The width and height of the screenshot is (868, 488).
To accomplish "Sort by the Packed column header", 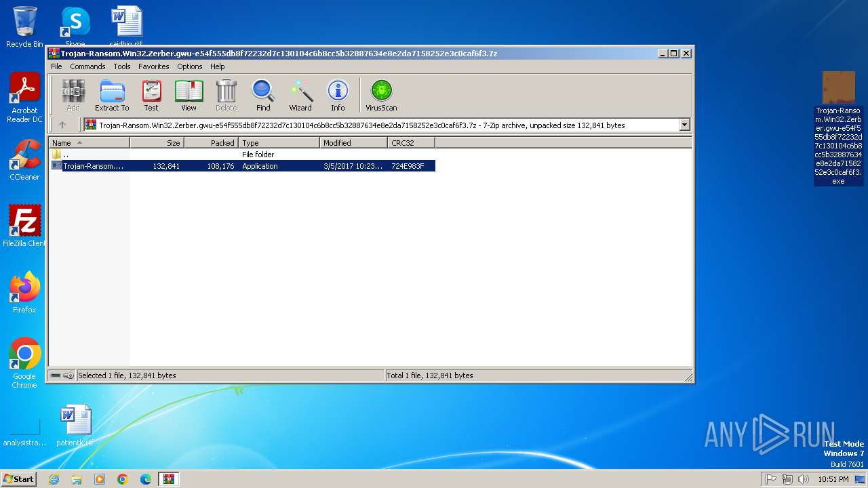I will tap(211, 142).
